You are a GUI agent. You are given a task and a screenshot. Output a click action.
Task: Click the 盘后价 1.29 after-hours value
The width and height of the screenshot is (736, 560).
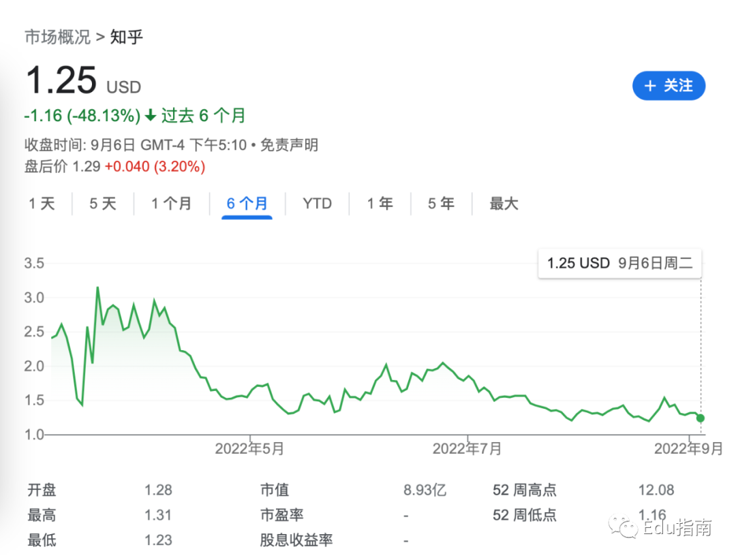(x=63, y=167)
